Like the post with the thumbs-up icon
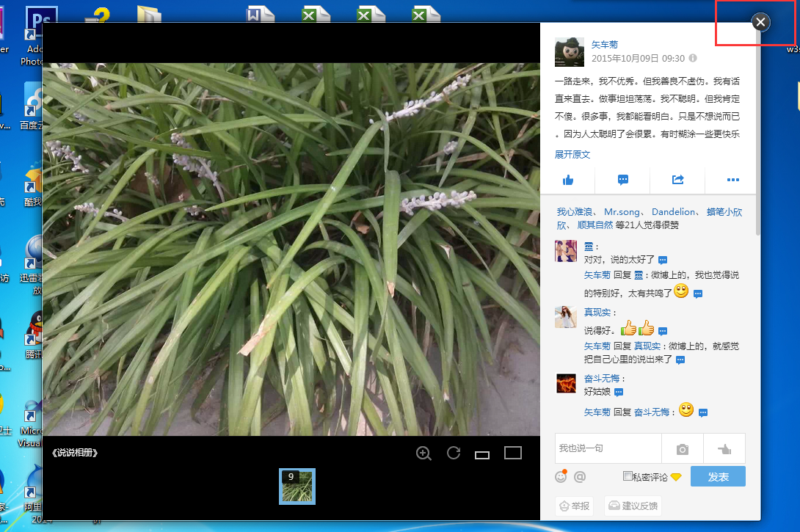The height and width of the screenshot is (532, 800). (x=568, y=180)
